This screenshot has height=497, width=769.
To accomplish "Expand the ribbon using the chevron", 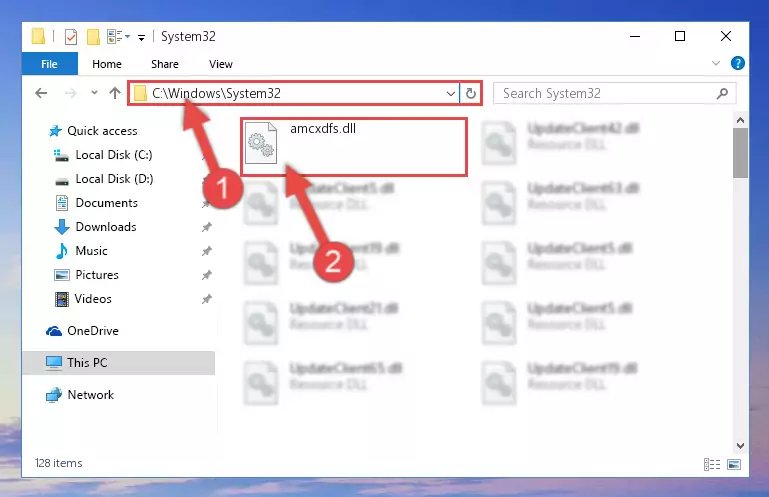I will click(716, 63).
